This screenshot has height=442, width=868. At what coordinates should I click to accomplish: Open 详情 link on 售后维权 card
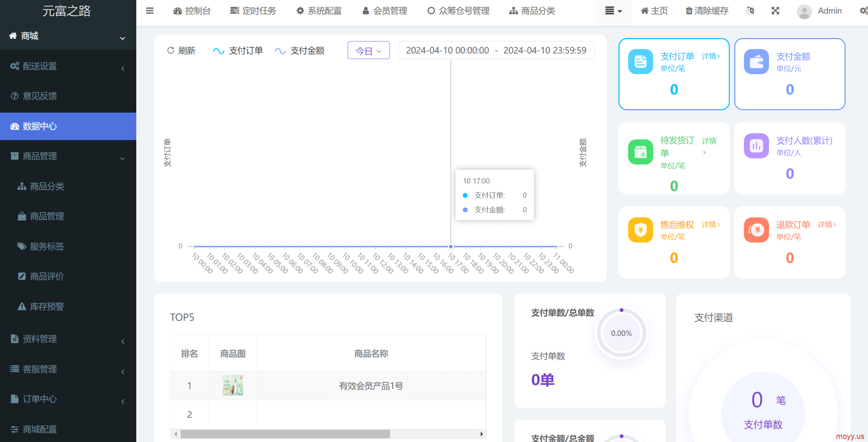click(711, 224)
